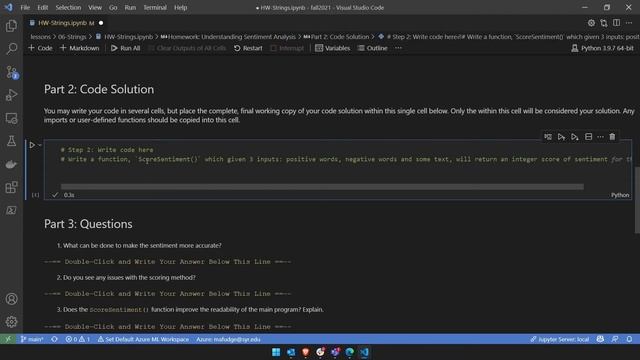
Task: Run the code cell with play arrow
Action: coord(32,145)
